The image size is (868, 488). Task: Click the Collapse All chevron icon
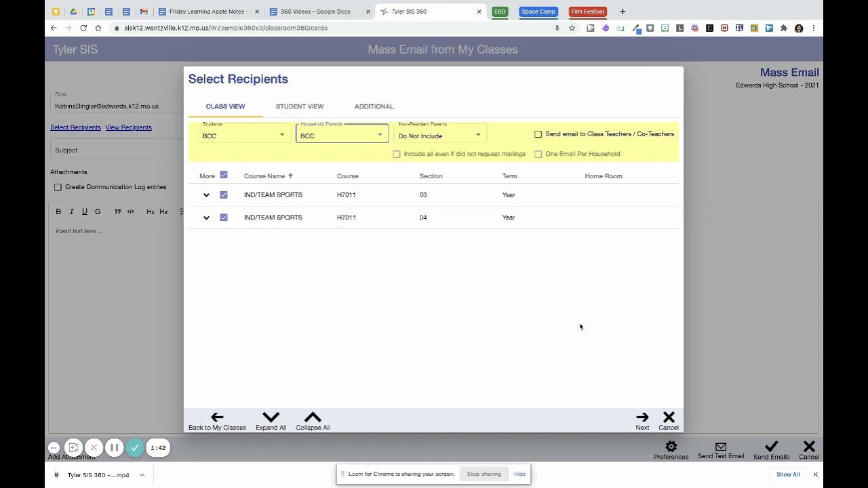pyautogui.click(x=313, y=418)
